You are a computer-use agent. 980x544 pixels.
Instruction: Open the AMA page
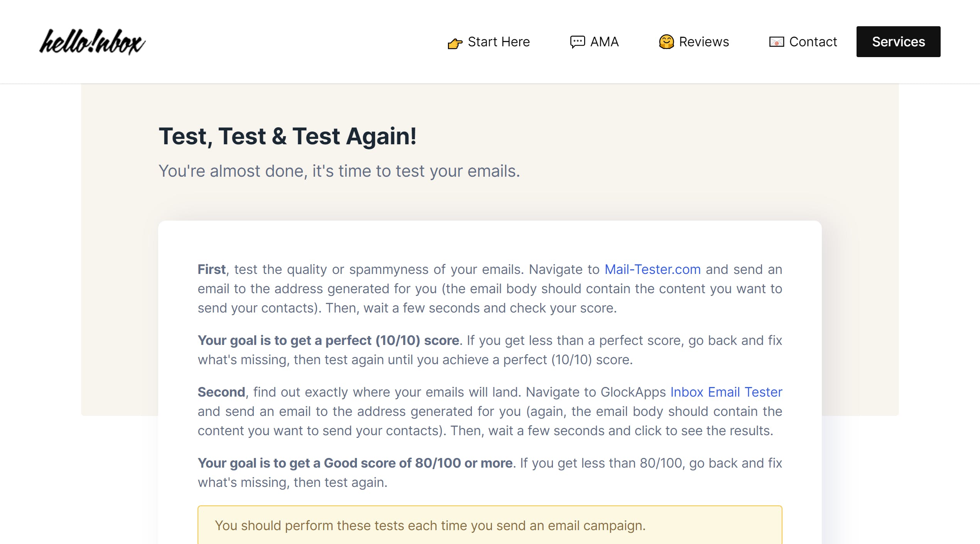tap(604, 42)
